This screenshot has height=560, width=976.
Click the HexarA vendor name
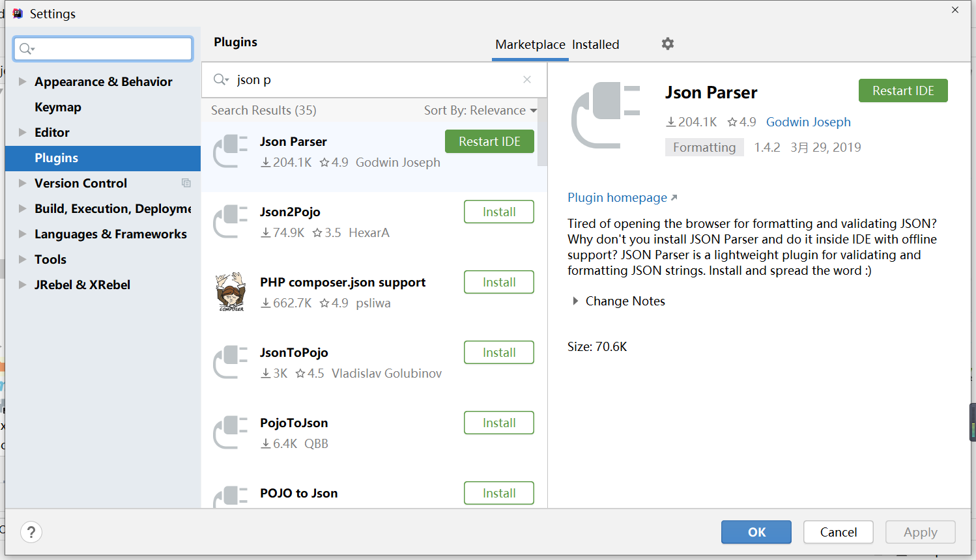click(369, 232)
